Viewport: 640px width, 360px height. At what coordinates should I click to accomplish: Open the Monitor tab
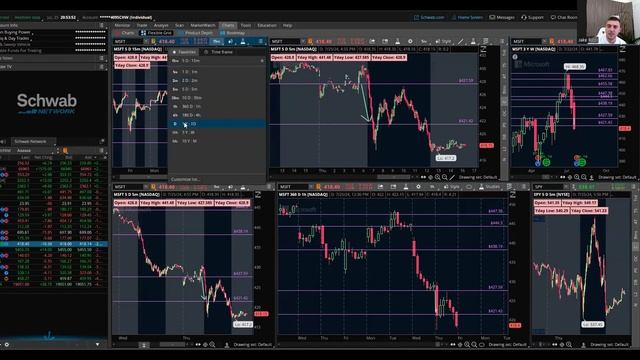pos(122,25)
